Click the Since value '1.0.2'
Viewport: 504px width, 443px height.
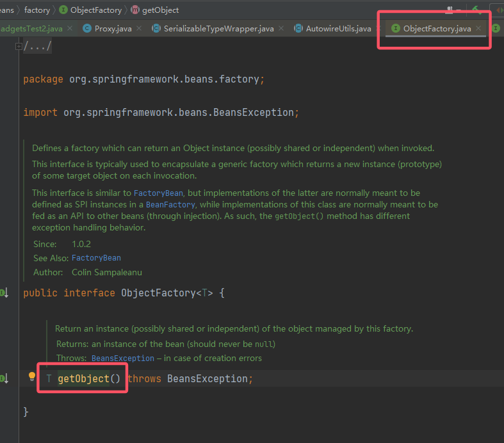click(81, 244)
